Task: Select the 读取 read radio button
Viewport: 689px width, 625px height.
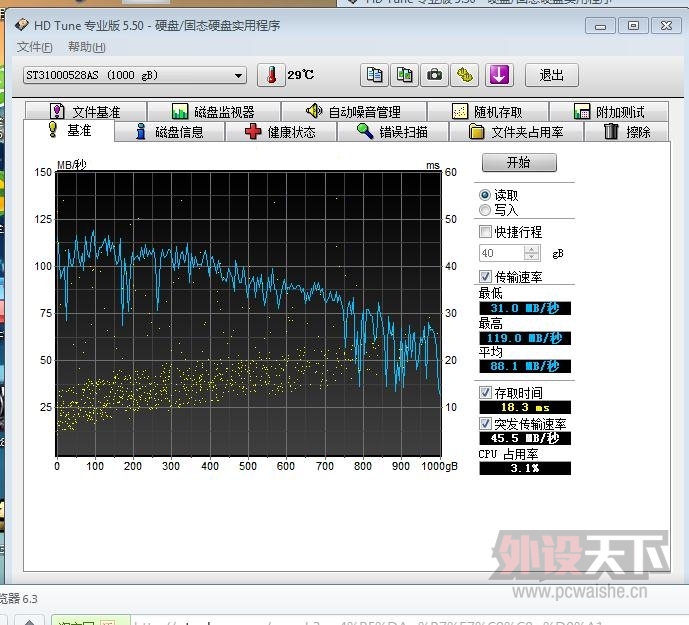Action: 485,195
